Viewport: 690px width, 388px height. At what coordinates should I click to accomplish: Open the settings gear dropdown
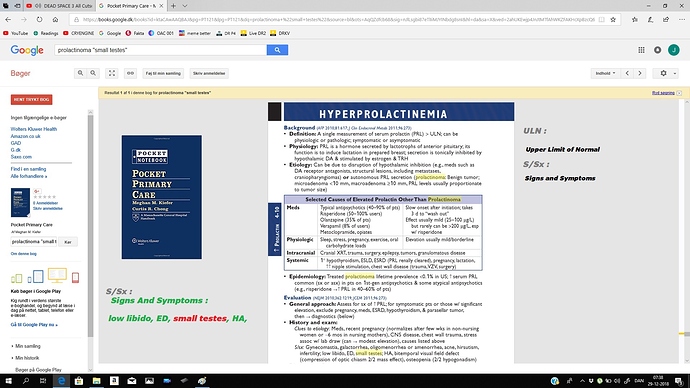tap(666, 73)
